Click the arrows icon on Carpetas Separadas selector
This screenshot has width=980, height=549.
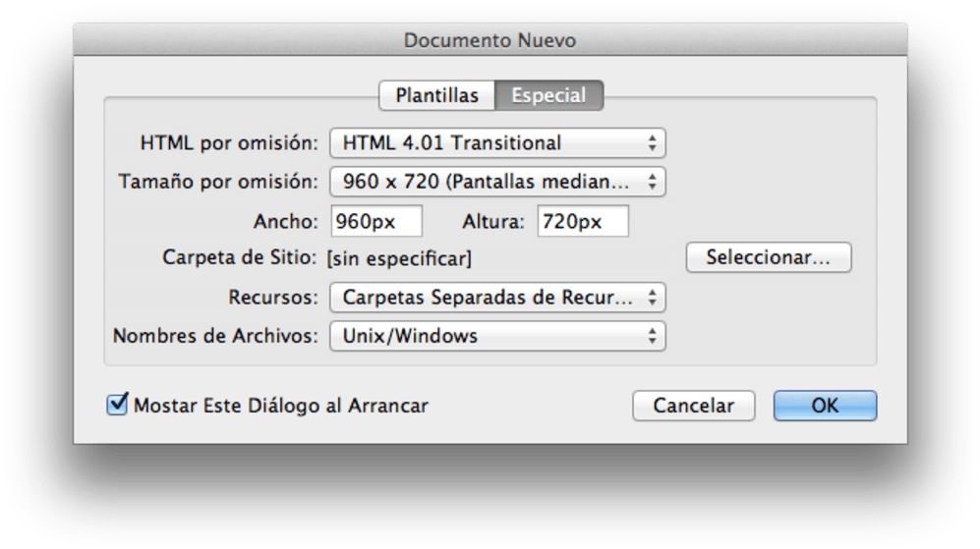652,298
